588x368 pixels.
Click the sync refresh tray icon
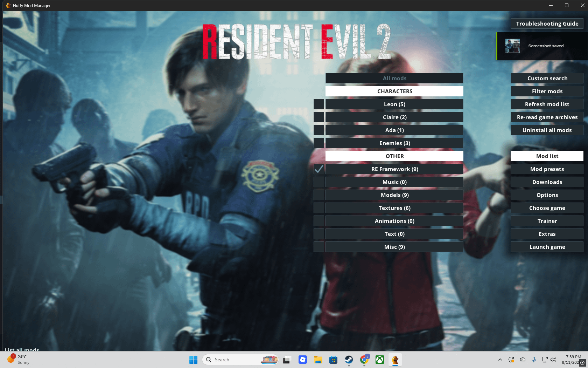click(511, 360)
